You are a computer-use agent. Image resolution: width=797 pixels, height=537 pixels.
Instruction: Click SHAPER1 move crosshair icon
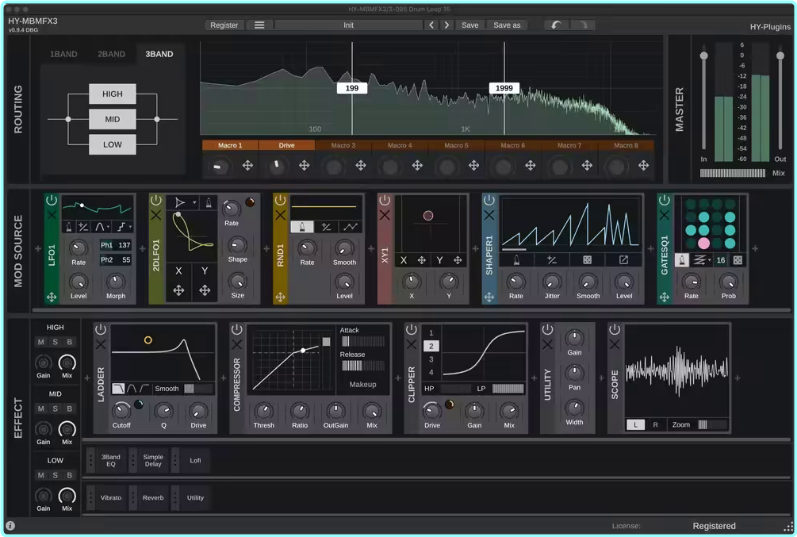tap(489, 297)
